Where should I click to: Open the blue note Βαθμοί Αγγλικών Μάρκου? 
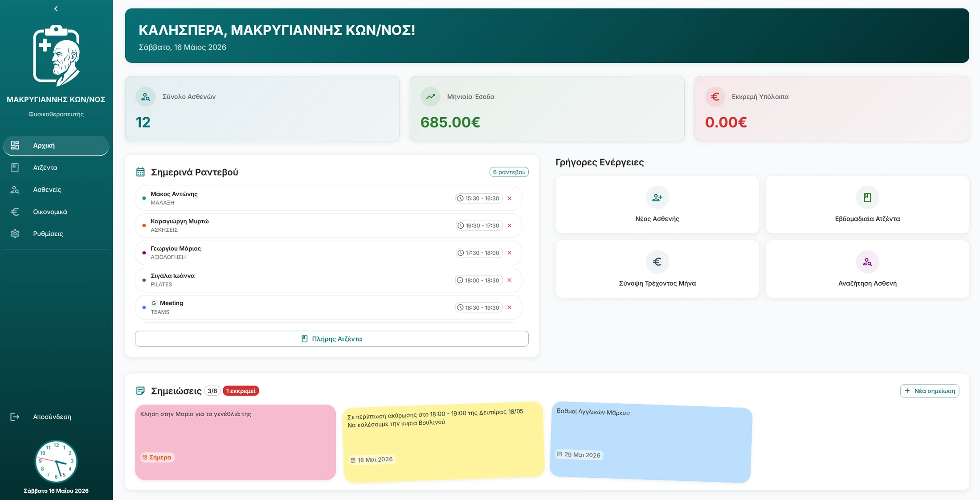[x=651, y=442]
